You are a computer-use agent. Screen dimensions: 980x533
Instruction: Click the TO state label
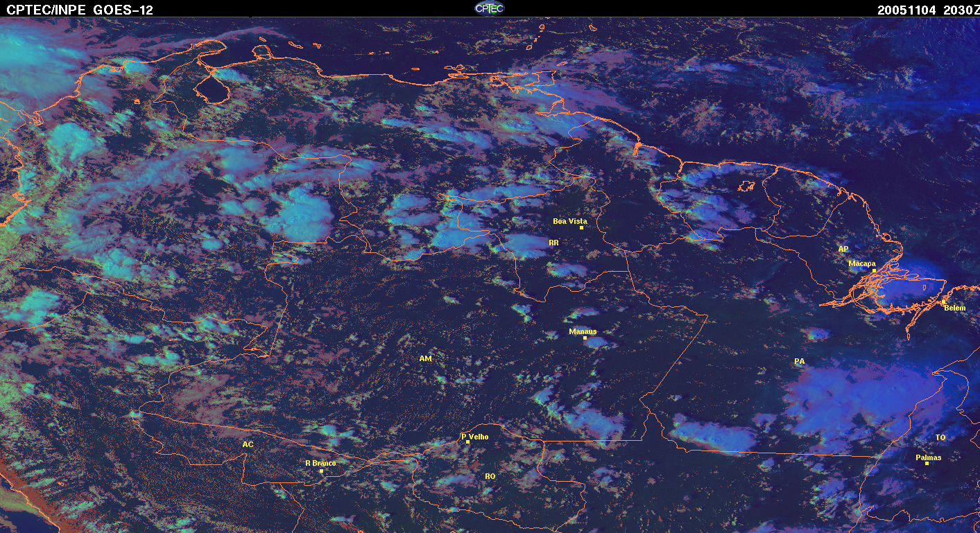pyautogui.click(x=940, y=437)
